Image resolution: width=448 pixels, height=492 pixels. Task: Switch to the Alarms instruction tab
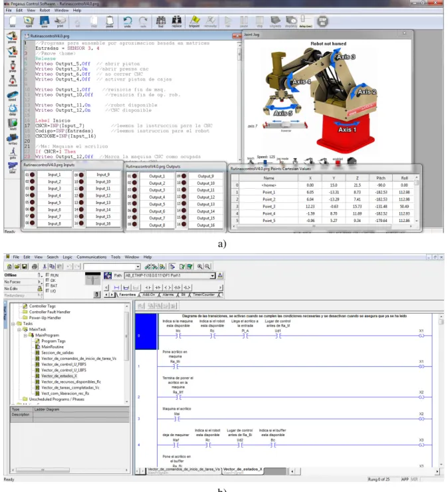pyautogui.click(x=168, y=295)
